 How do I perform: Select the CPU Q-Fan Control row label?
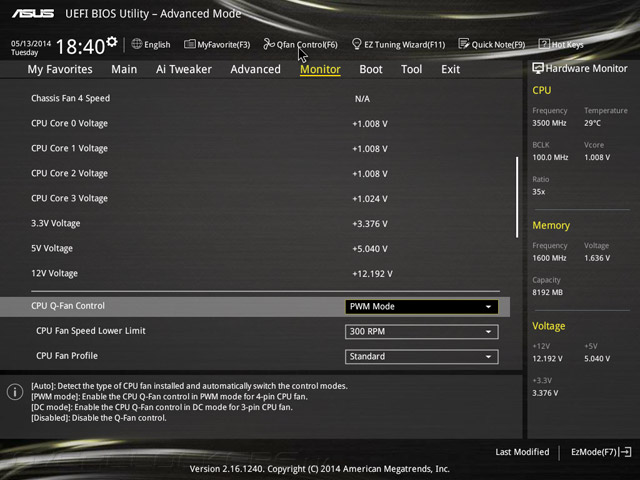[68, 306]
